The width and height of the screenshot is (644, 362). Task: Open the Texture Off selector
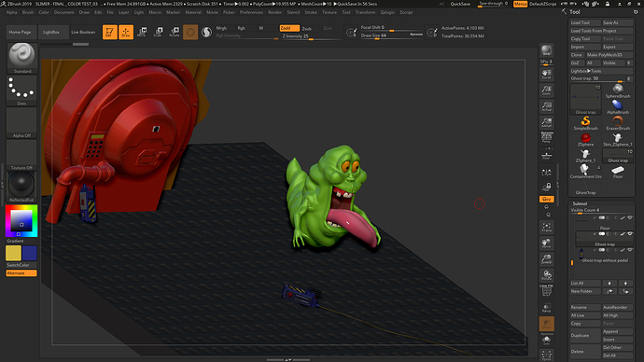tap(21, 155)
